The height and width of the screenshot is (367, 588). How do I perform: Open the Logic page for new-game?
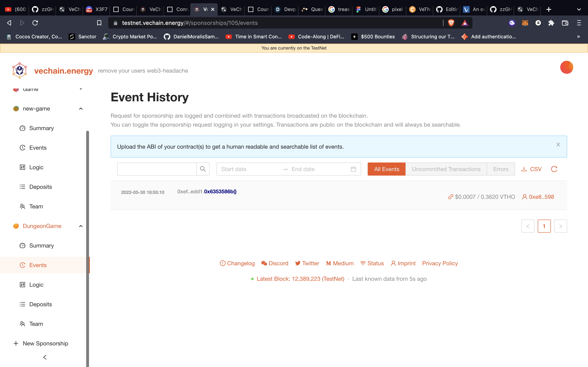pos(36,167)
